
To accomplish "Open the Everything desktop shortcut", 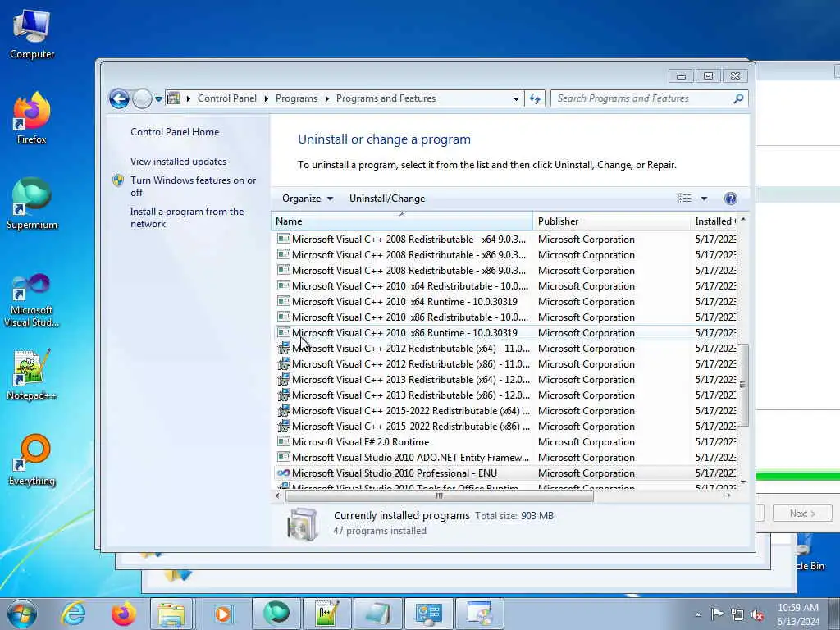I will tap(32, 459).
